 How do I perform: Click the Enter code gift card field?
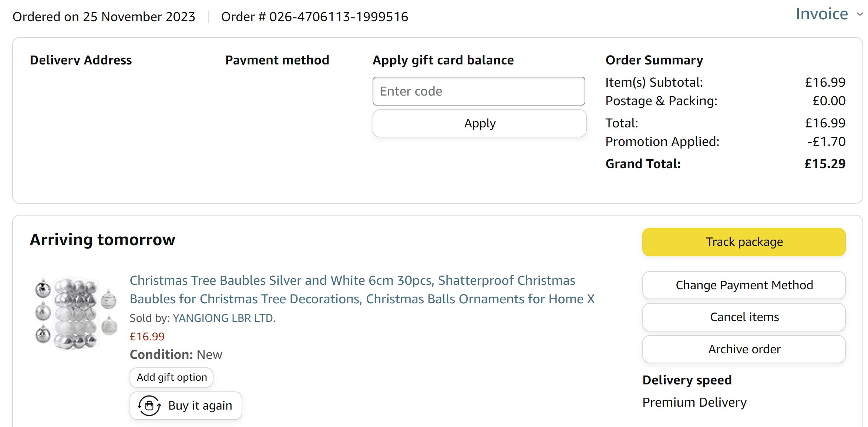click(478, 91)
